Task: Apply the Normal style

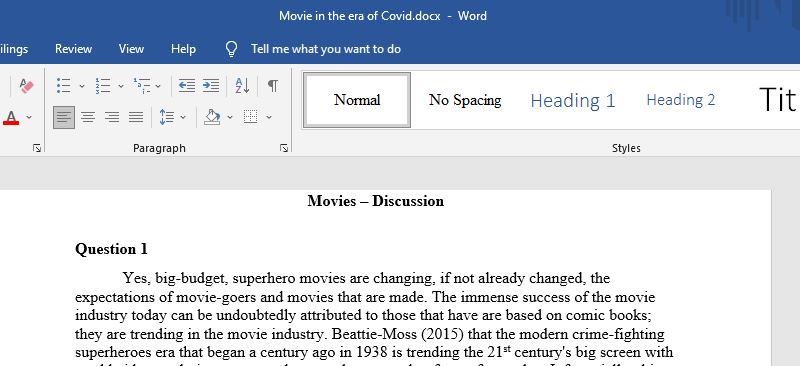Action: [357, 100]
